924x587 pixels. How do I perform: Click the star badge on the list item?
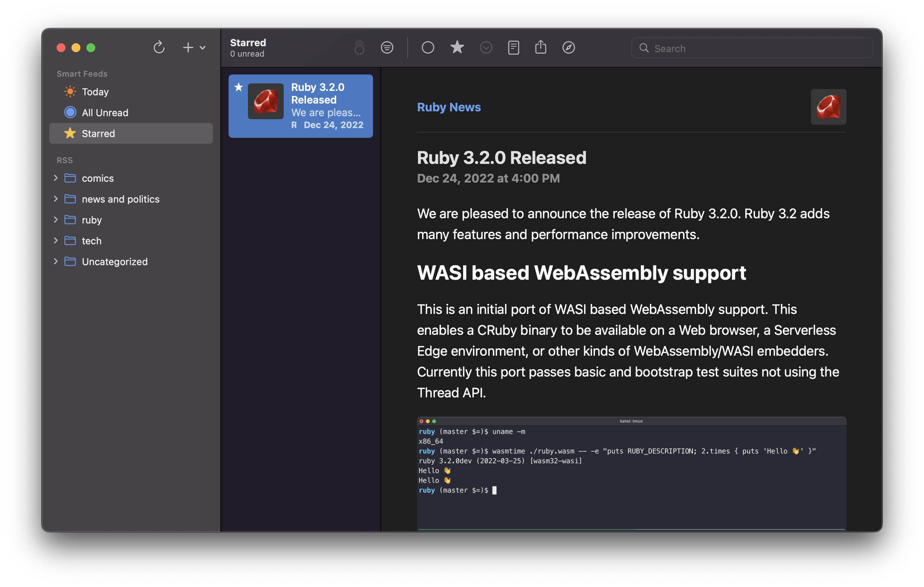tap(238, 87)
